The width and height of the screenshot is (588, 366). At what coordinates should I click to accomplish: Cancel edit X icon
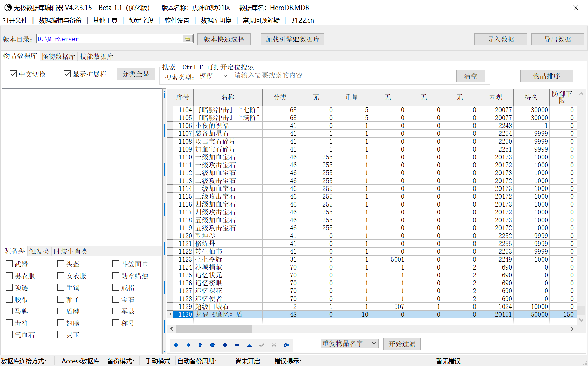coord(274,345)
